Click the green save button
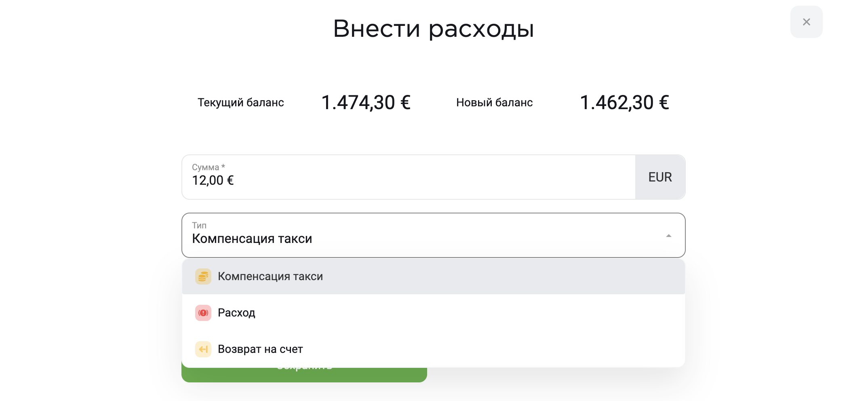The image size is (868, 401). tap(304, 374)
